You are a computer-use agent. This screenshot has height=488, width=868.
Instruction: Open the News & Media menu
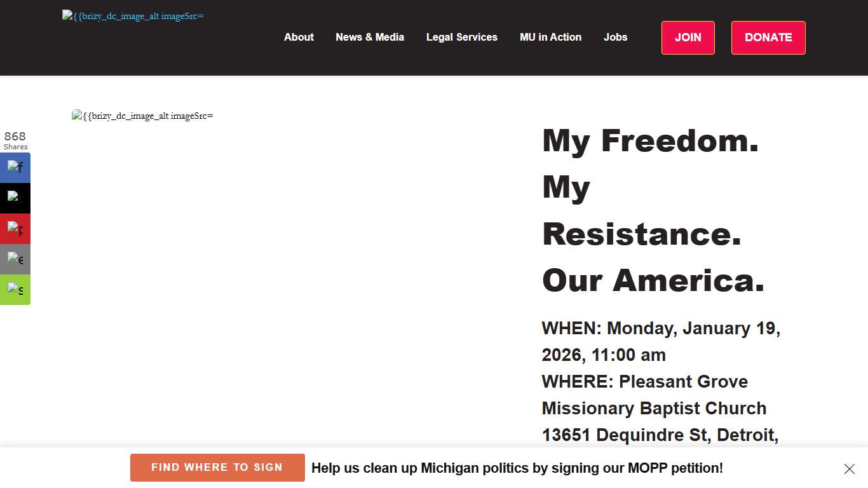(x=370, y=37)
